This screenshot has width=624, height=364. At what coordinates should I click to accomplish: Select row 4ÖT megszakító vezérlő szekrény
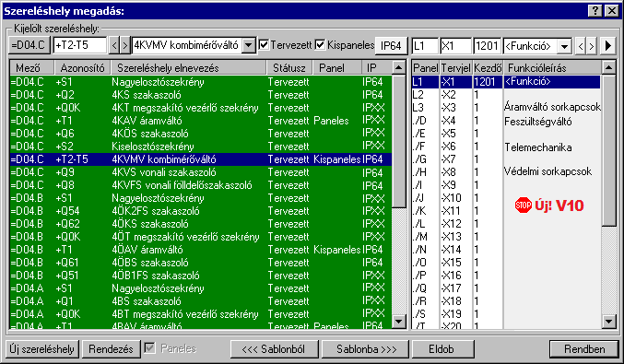pyautogui.click(x=201, y=237)
